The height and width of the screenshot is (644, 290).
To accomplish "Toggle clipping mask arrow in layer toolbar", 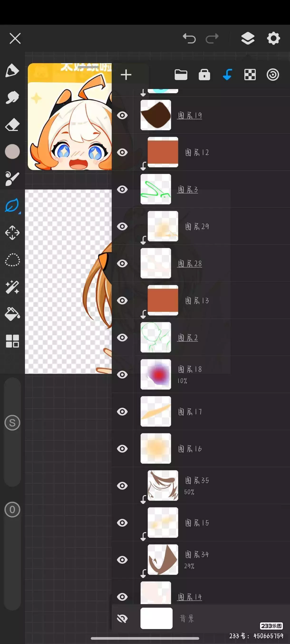I will pyautogui.click(x=227, y=75).
